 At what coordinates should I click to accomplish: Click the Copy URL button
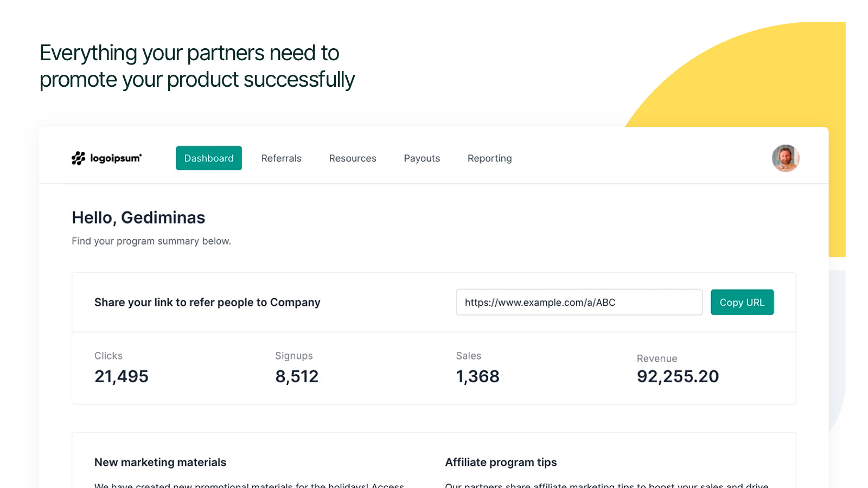click(742, 302)
